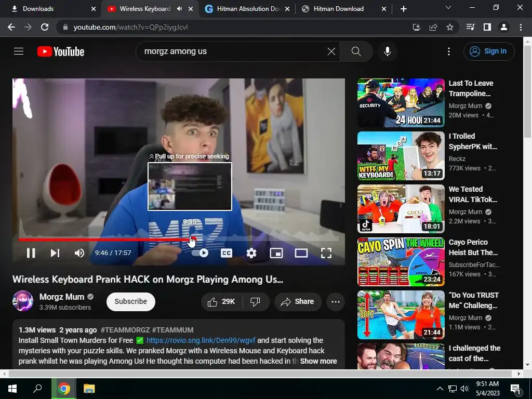The height and width of the screenshot is (399, 532).
Task: Click the address bar URL
Action: point(130,27)
